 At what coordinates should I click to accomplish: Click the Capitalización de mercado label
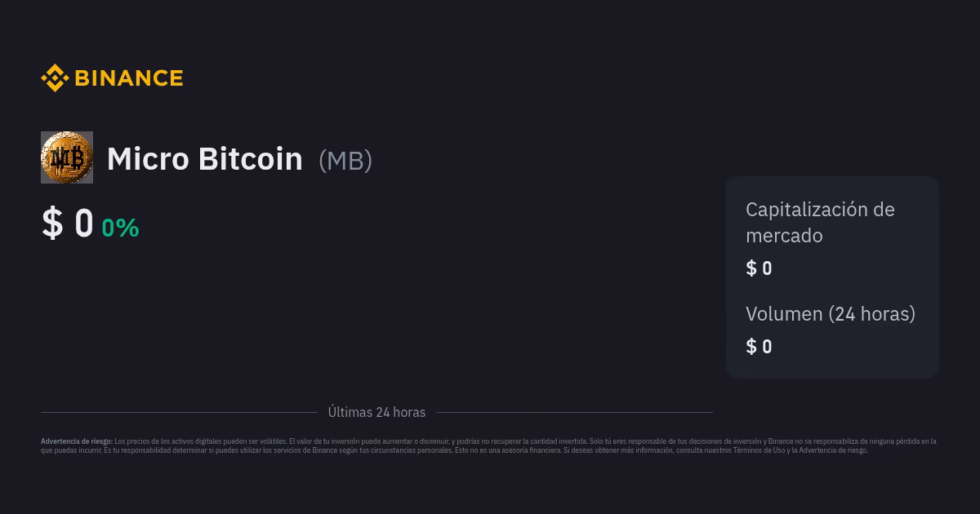pos(820,223)
